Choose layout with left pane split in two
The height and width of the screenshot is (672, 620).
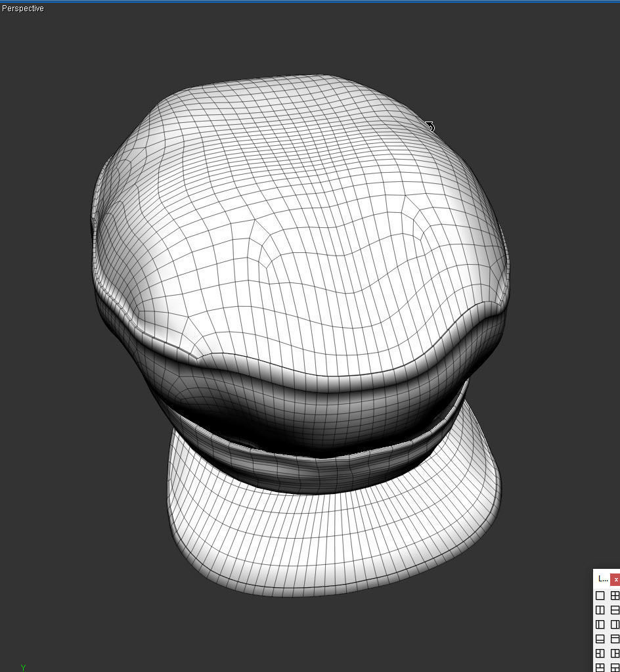(600, 653)
